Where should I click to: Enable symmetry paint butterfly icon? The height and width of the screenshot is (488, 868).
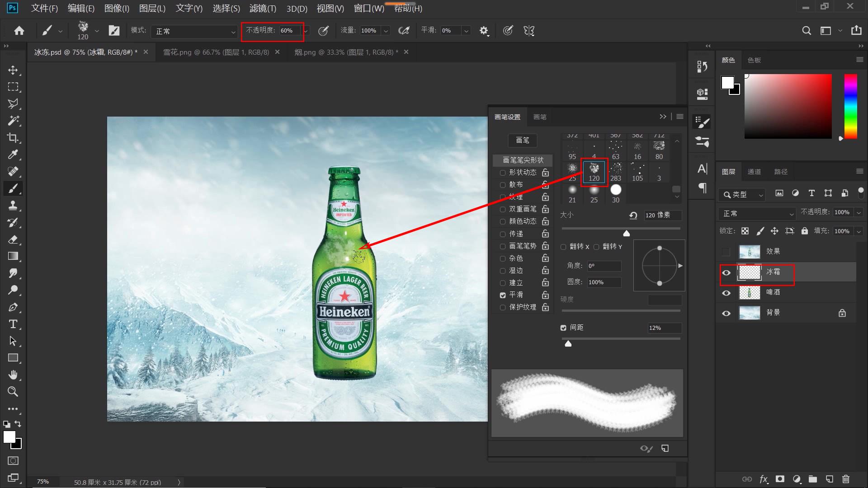click(529, 31)
